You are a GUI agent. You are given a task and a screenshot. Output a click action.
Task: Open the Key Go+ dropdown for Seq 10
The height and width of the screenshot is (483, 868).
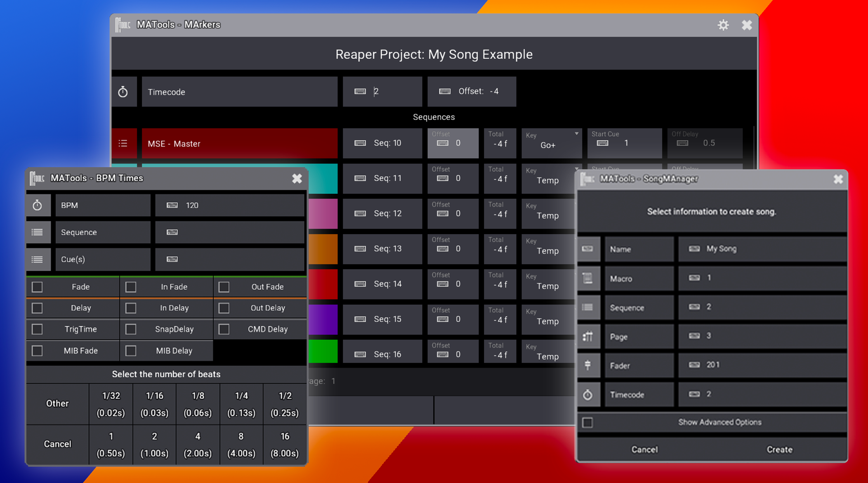tap(552, 143)
